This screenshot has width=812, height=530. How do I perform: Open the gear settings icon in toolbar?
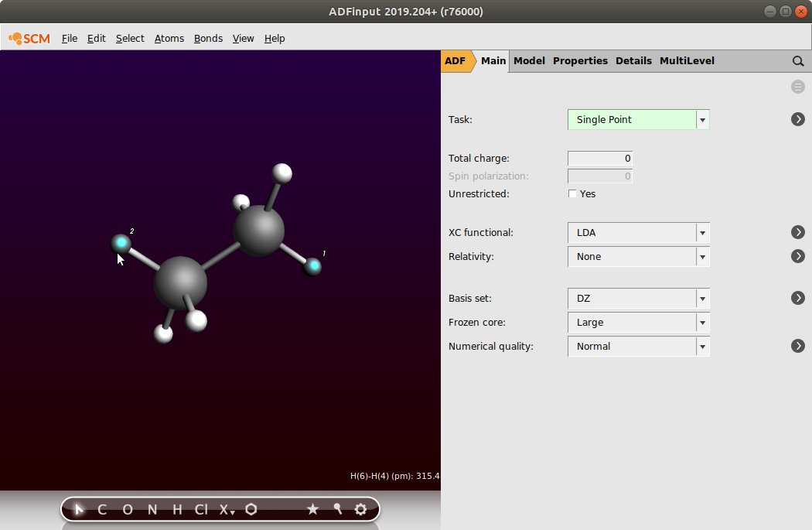coord(360,509)
